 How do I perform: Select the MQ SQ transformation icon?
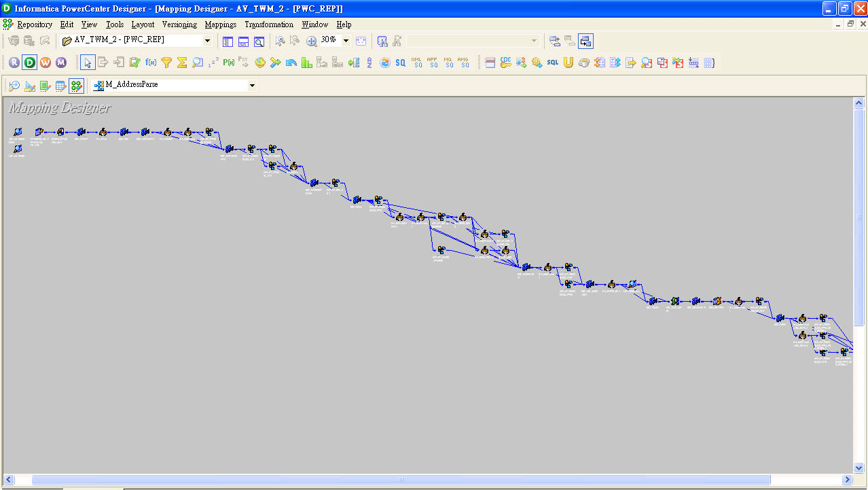point(448,63)
